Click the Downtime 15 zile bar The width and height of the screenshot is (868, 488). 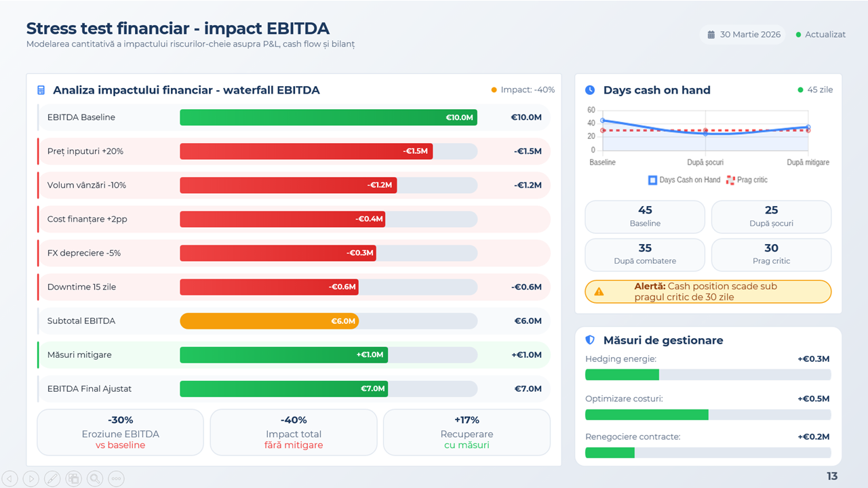pos(269,287)
